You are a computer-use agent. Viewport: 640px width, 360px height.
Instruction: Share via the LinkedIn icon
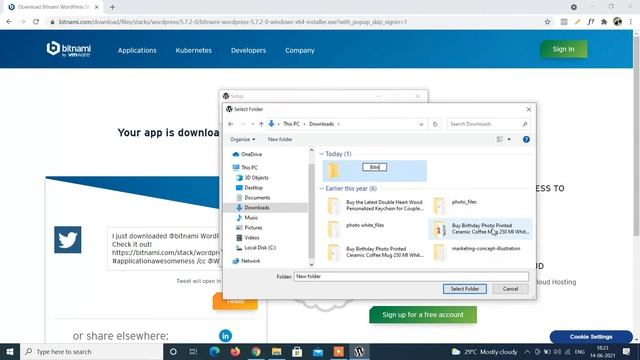click(225, 336)
